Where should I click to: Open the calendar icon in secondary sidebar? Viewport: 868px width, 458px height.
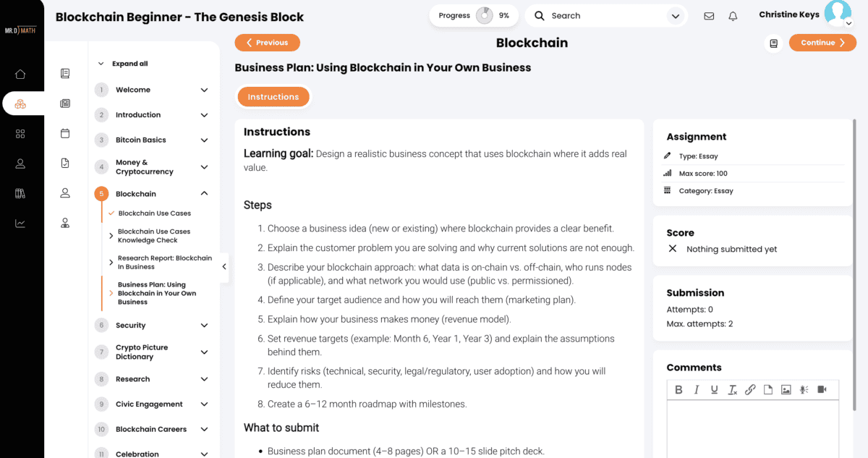[x=65, y=133]
